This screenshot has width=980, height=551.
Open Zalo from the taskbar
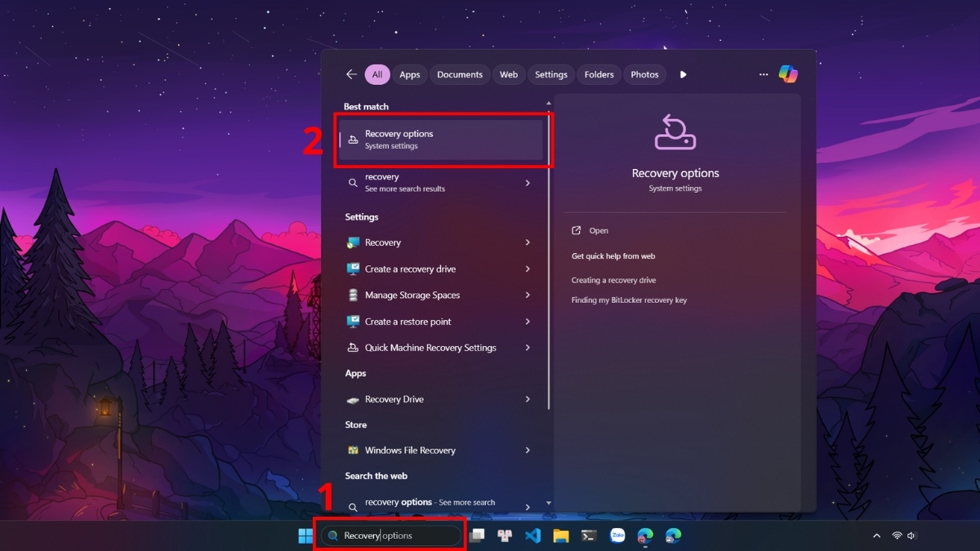[x=617, y=535]
